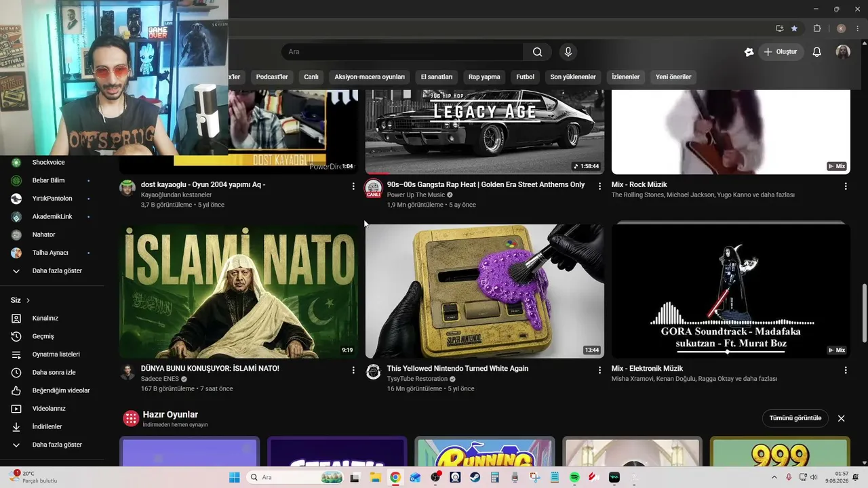Open the weather widget showing 20°C
Viewport: 868px width, 488px height.
(33, 477)
